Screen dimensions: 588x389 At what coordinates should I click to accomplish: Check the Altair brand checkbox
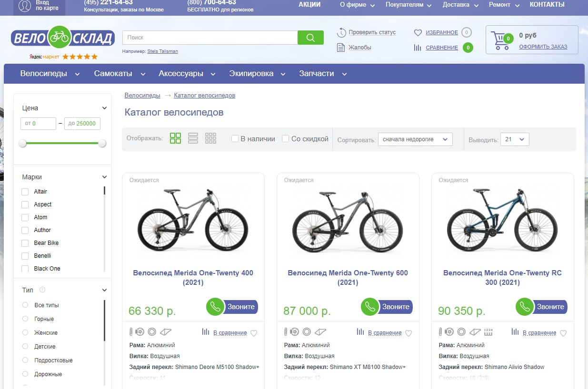tap(25, 192)
